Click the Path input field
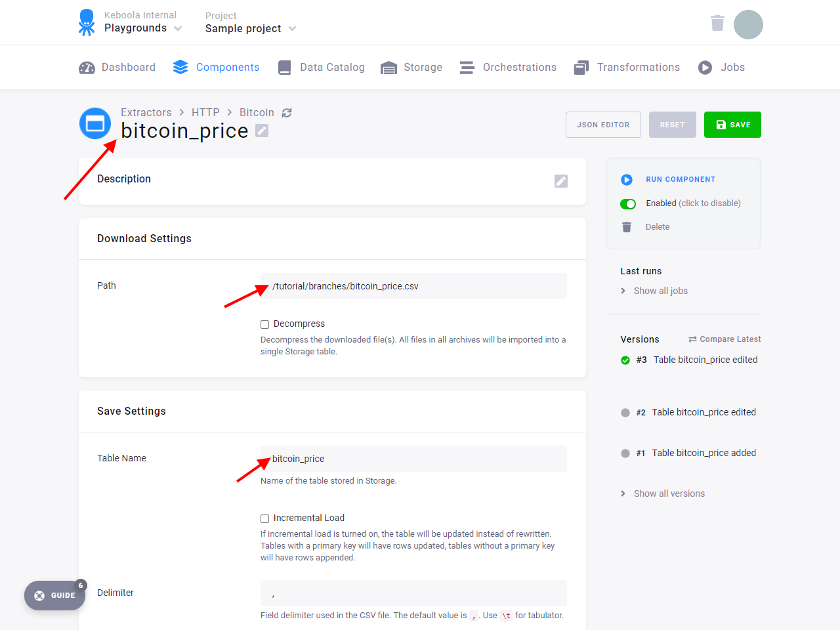The height and width of the screenshot is (630, 840). 413,286
